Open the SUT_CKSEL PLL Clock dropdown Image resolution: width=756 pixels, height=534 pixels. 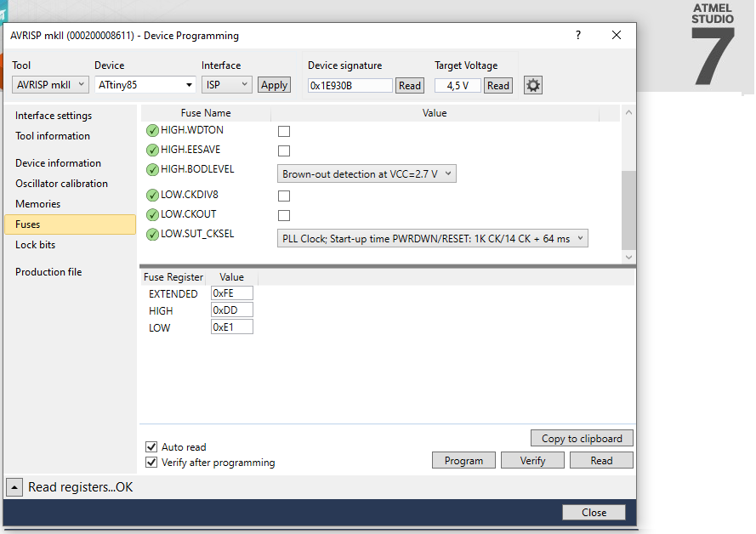click(433, 239)
